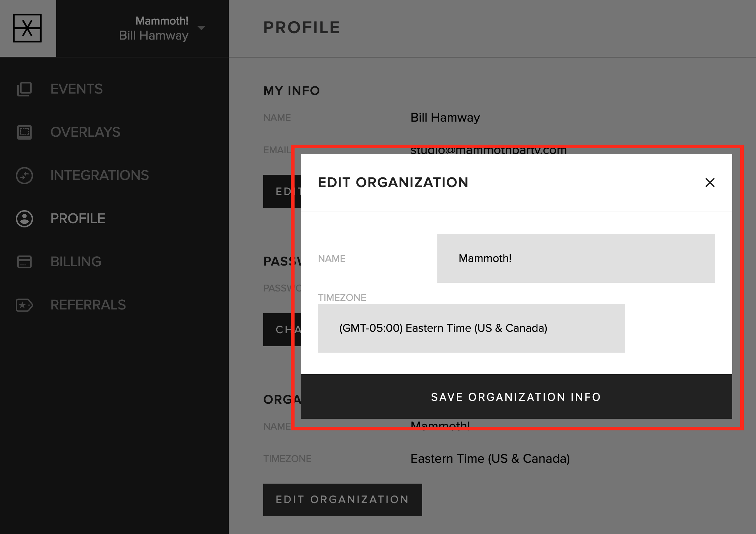Click the Billing card icon

click(24, 262)
